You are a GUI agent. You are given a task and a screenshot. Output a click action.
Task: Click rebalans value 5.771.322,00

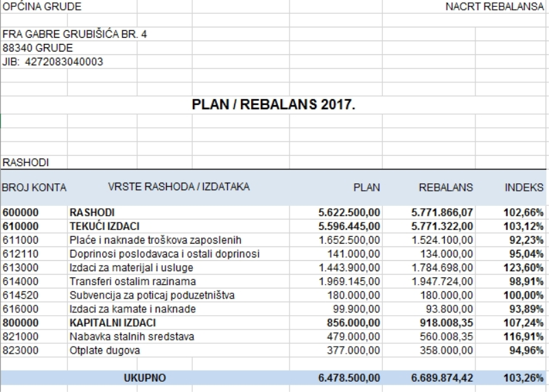click(x=442, y=227)
